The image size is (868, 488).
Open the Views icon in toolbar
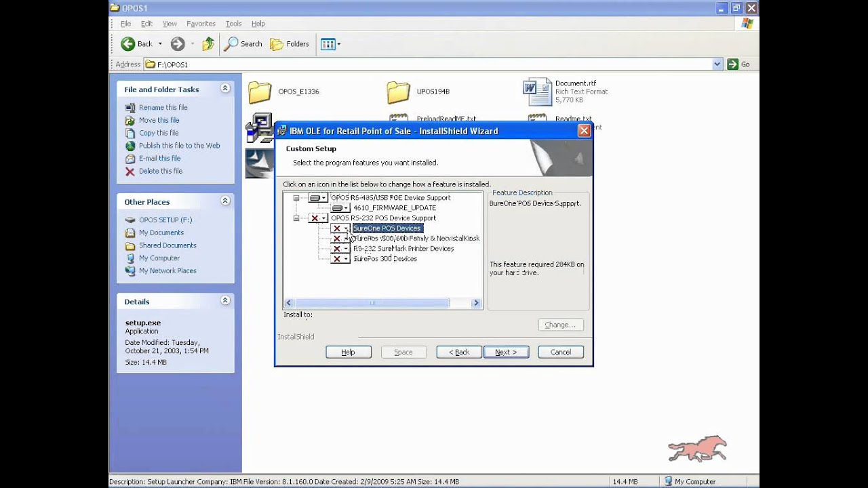tap(328, 44)
